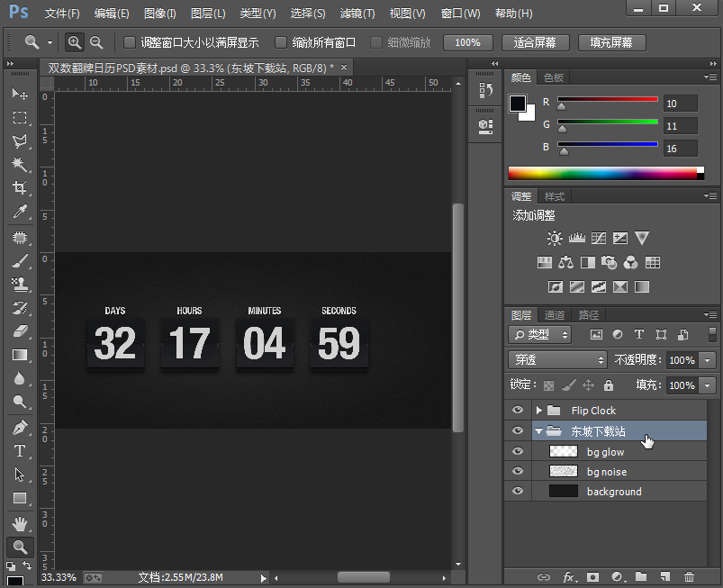The width and height of the screenshot is (723, 588).
Task: Enable 缩放所有窗口 checkbox
Action: [281, 42]
